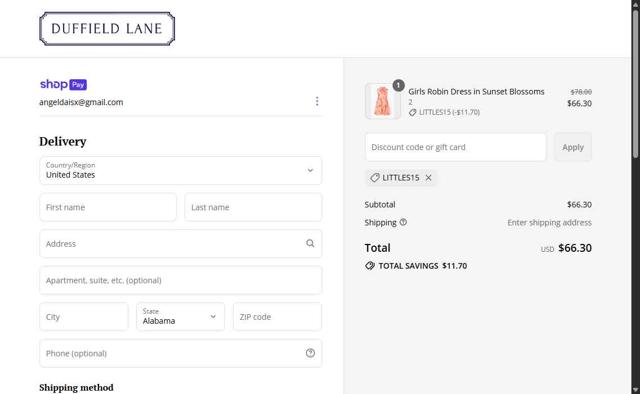Click the Robin Dress product thumbnail
This screenshot has width=640, height=394.
[382, 101]
